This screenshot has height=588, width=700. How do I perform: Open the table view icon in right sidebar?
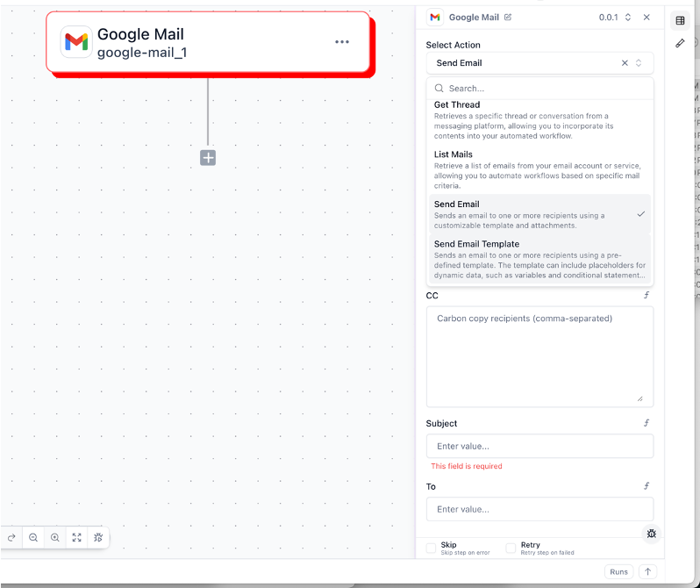(x=680, y=20)
